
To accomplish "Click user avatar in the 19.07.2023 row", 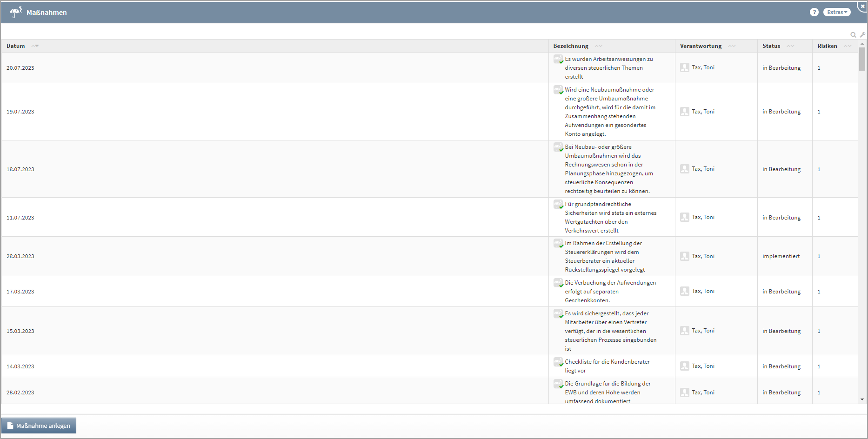I will [x=685, y=112].
